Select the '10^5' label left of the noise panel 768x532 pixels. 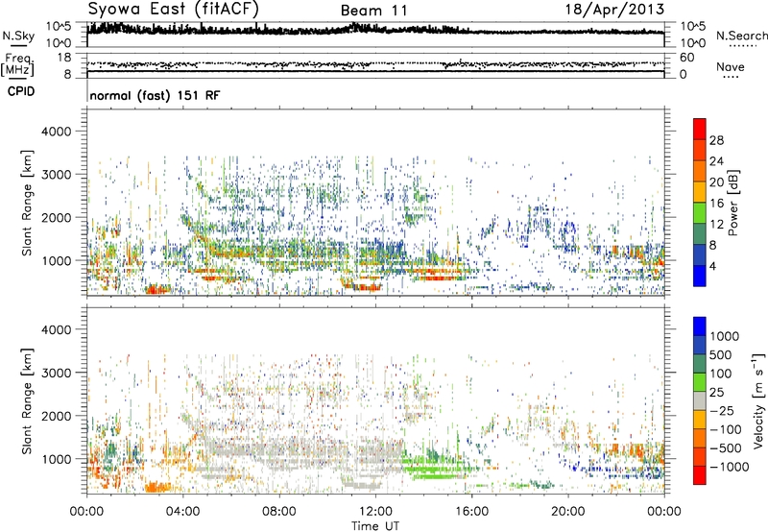click(59, 27)
